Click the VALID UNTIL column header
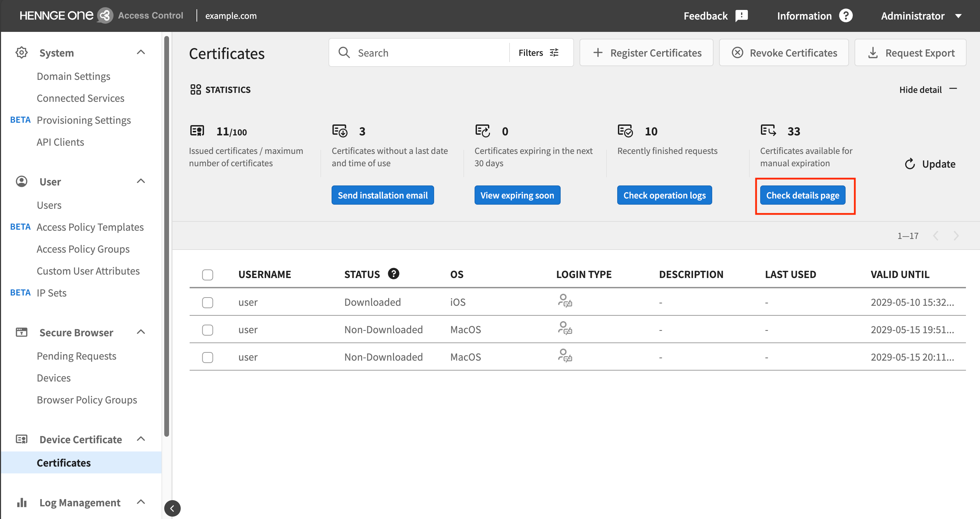The image size is (980, 519). [x=900, y=274]
